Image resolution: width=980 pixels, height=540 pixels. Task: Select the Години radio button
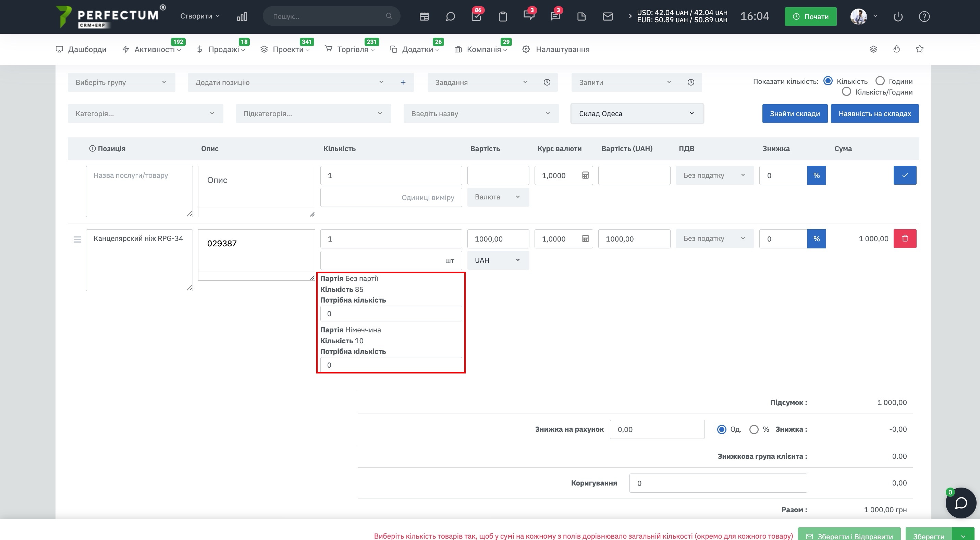(x=880, y=81)
